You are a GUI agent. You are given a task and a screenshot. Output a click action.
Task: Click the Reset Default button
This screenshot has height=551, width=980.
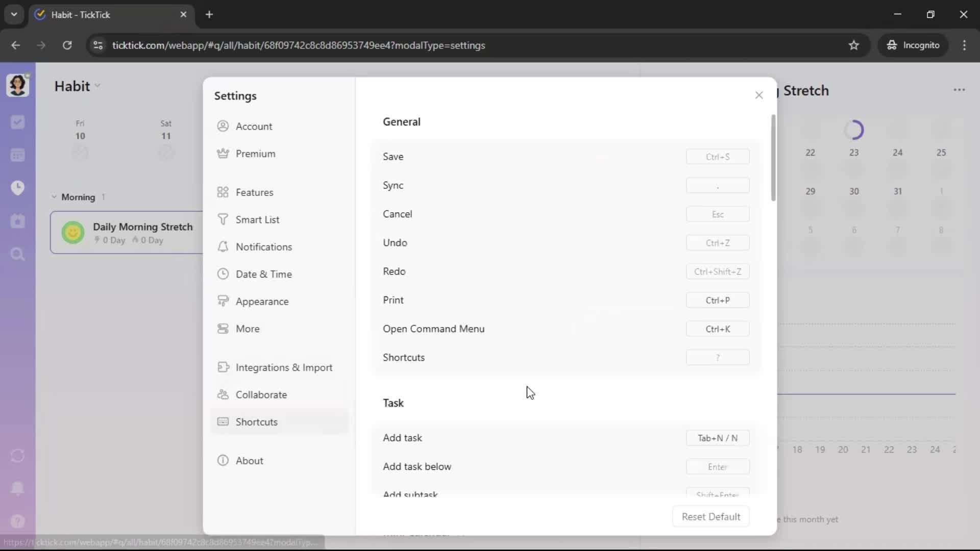coord(710,517)
